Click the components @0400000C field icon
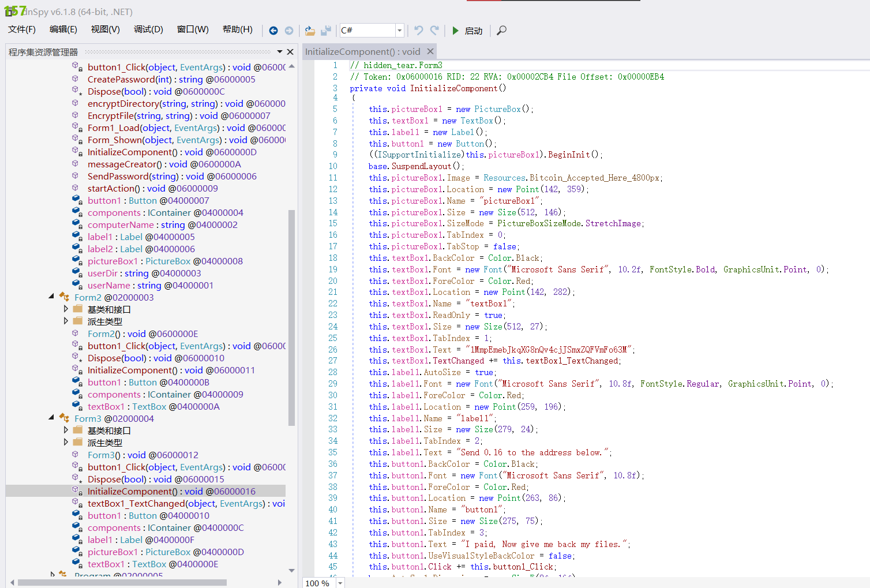This screenshot has height=588, width=870. (x=77, y=527)
